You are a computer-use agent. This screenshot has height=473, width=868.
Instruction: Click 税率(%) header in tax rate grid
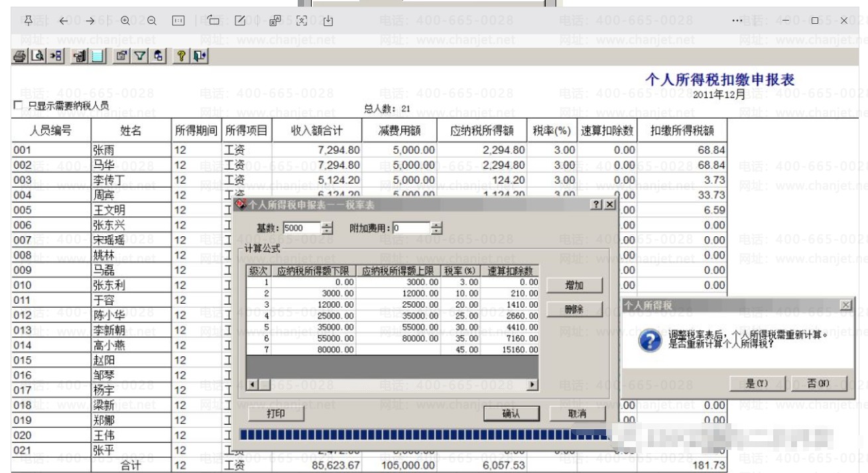(x=460, y=271)
